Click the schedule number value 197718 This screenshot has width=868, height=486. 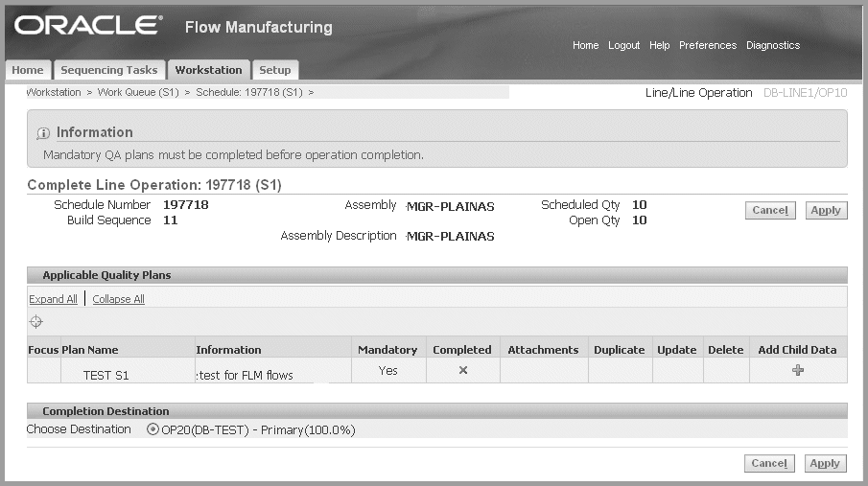coord(185,205)
